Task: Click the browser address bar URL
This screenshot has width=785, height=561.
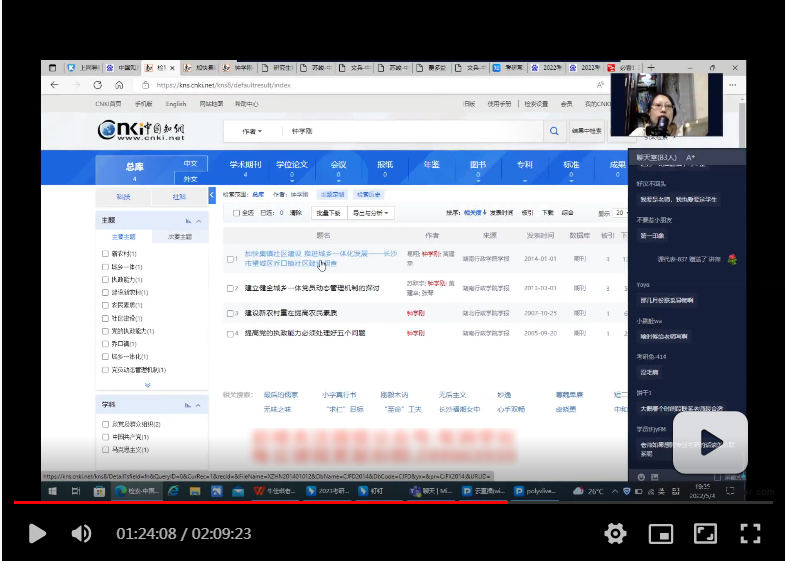Action: click(223, 85)
